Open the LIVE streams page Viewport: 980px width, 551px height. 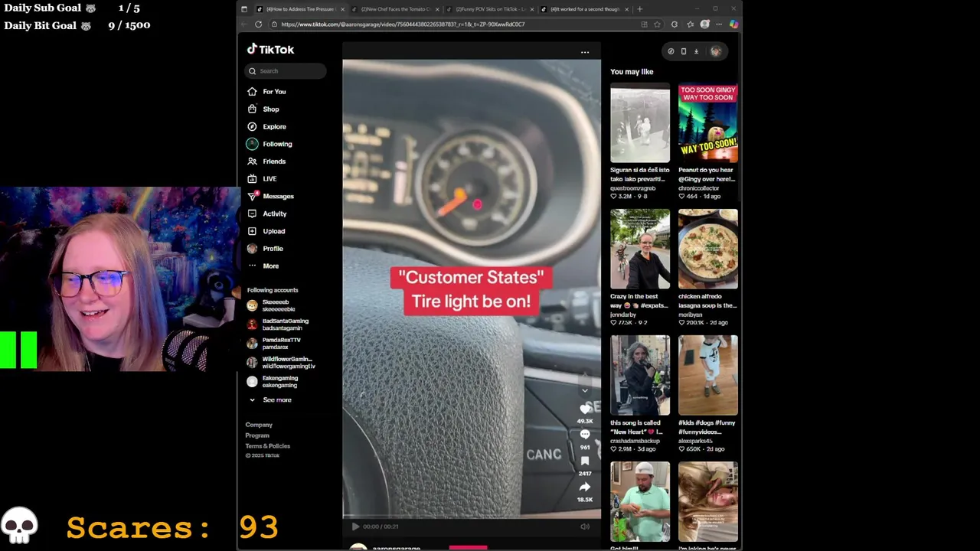coord(262,179)
